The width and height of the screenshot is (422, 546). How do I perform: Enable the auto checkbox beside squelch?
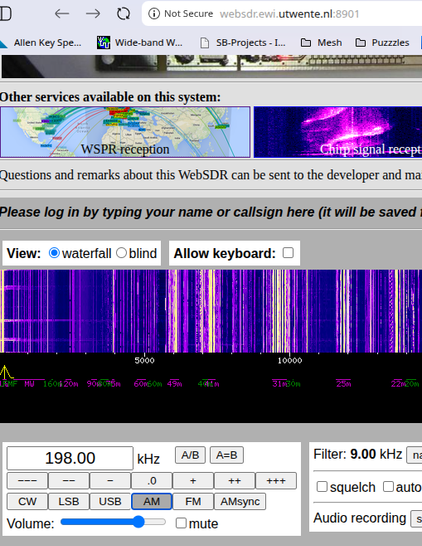[388, 486]
